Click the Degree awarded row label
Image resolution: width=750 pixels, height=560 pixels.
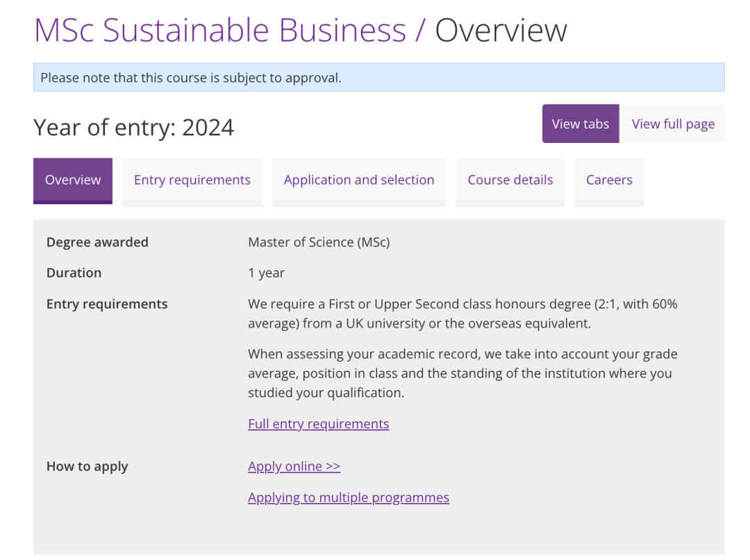click(97, 242)
